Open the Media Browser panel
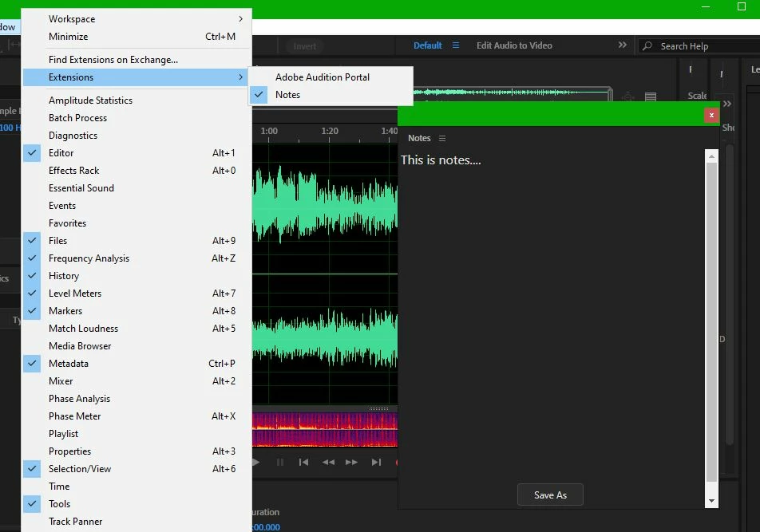Image resolution: width=760 pixels, height=532 pixels. (x=137, y=346)
